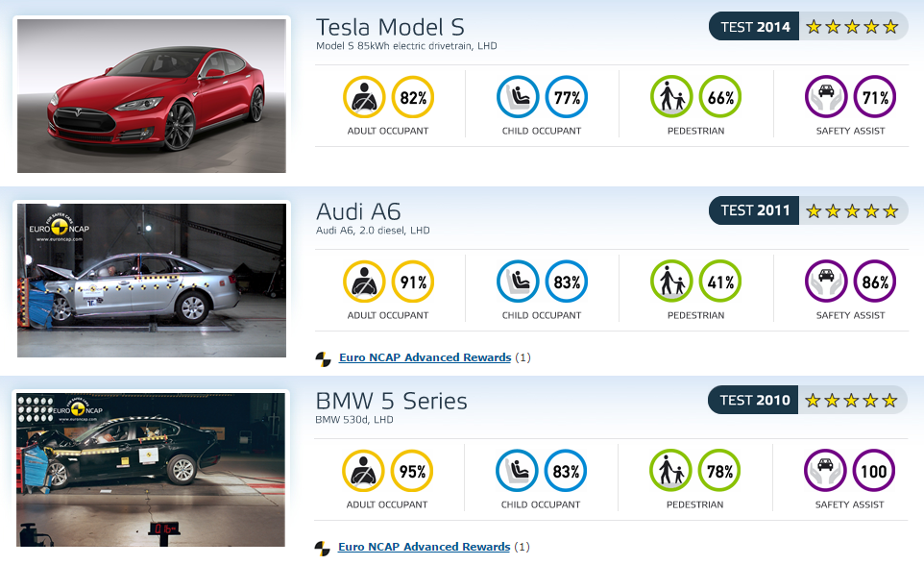Click the red Tesla Model S photo
Viewport: 924px width, 565px height.
152,95
